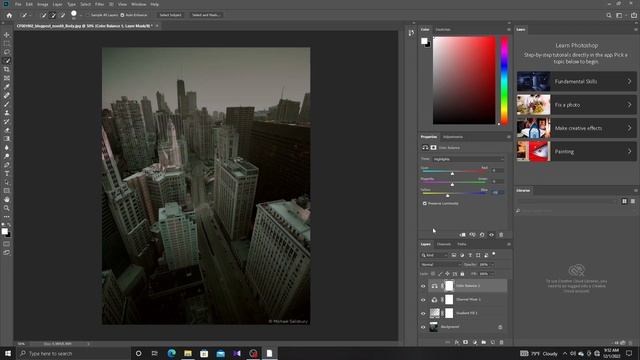Select the Crop tool

[x=7, y=69]
